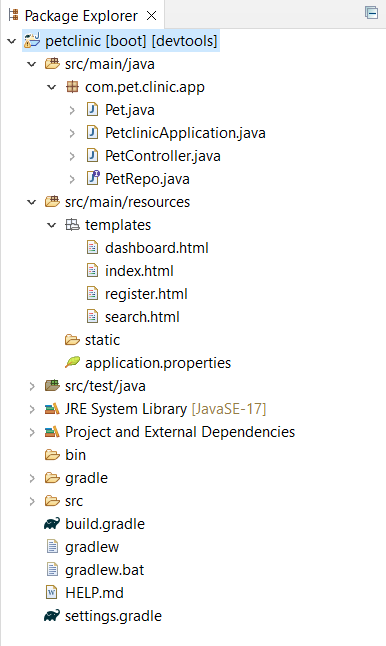Expand the src folder near build.gradle
This screenshot has width=386, height=646.
click(32, 501)
